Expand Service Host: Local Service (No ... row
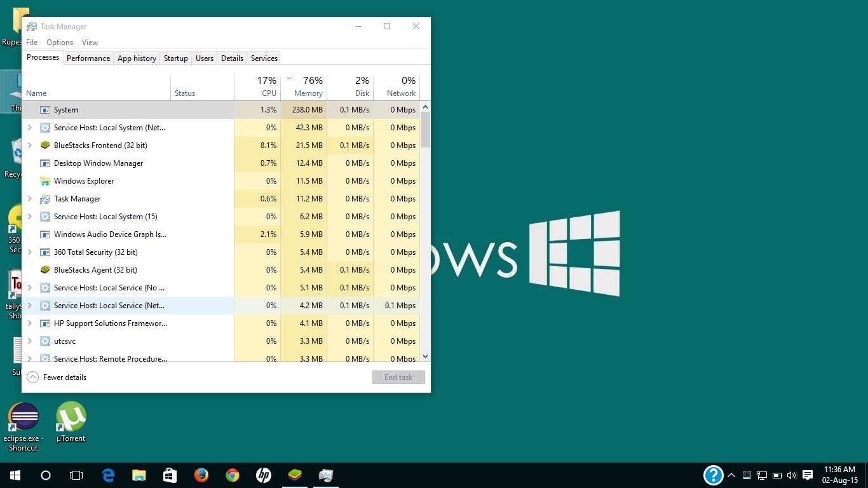The height and width of the screenshot is (488, 868). tap(29, 288)
